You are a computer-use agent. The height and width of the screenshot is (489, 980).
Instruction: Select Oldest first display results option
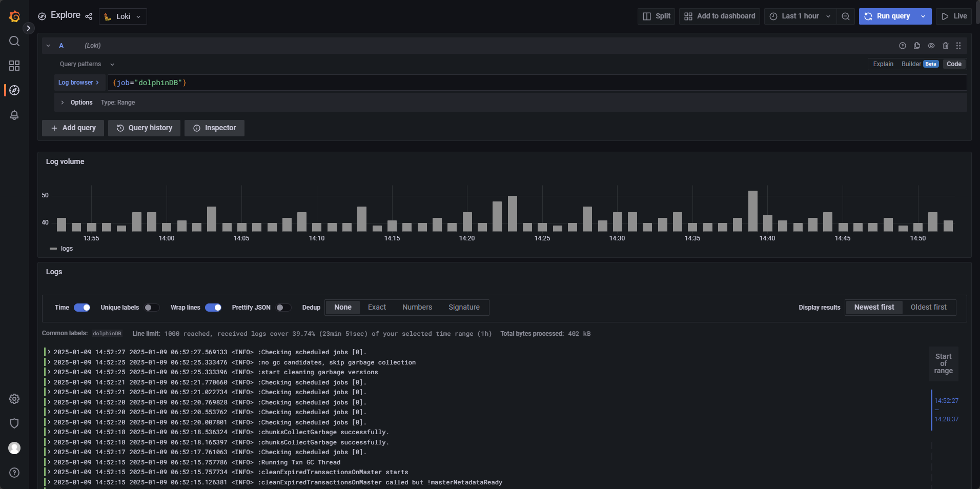click(928, 307)
